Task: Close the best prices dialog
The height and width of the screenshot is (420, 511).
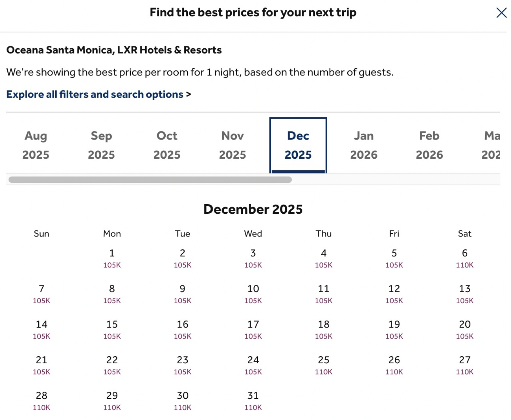Action: [501, 13]
